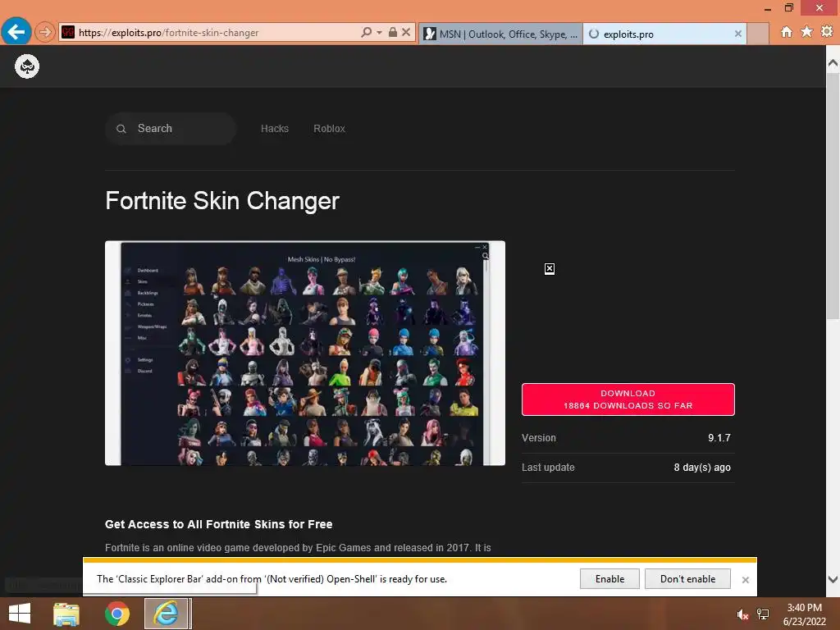Click the scrollbar down arrow
The image size is (840, 630).
pyautogui.click(x=833, y=579)
